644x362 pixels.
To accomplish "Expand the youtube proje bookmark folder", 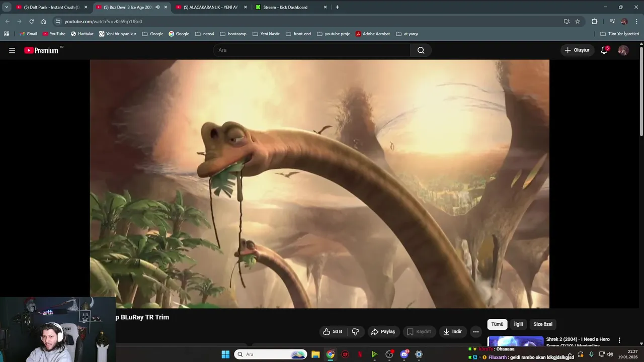I will (x=333, y=34).
